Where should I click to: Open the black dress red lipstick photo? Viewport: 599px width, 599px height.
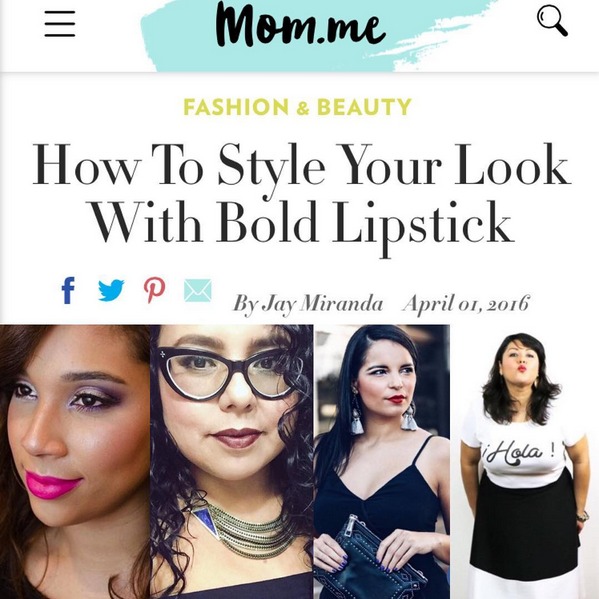pyautogui.click(x=382, y=461)
